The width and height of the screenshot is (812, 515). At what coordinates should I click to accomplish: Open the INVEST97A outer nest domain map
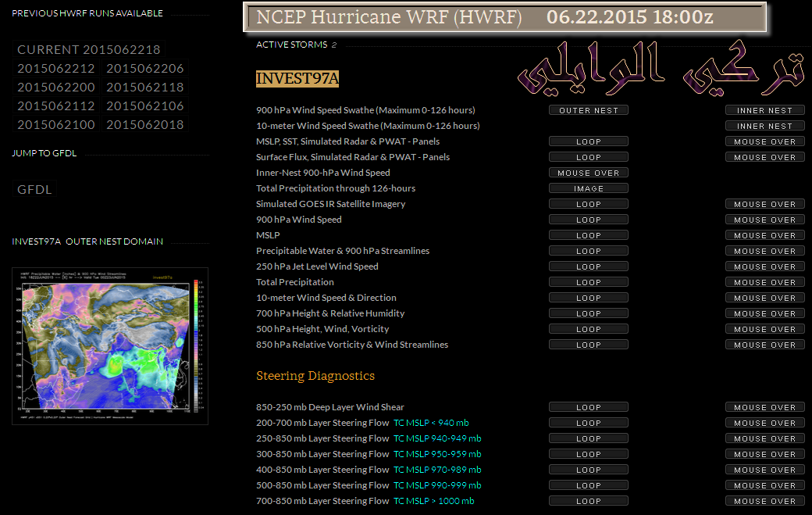point(110,346)
